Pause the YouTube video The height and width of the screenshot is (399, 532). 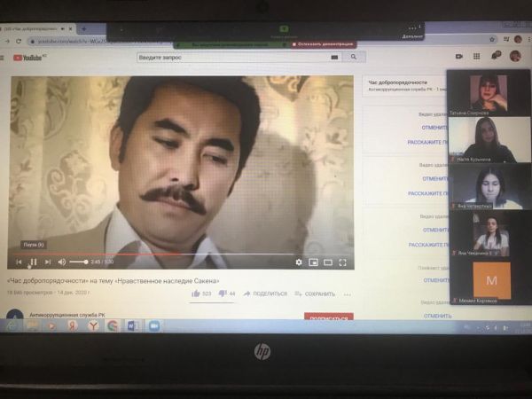point(33,262)
